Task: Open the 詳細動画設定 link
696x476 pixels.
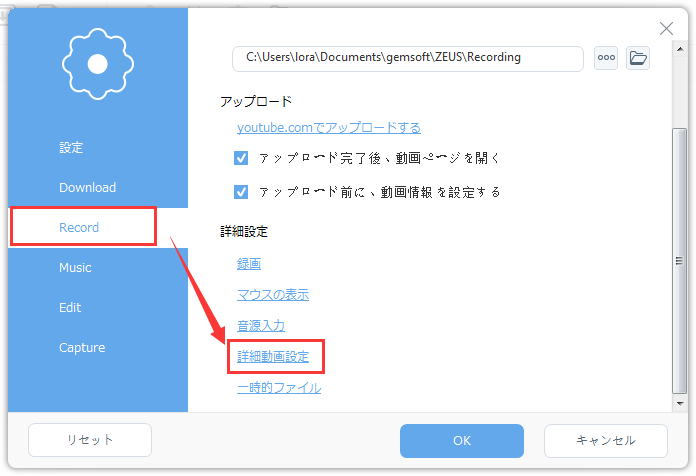Action: 279,356
